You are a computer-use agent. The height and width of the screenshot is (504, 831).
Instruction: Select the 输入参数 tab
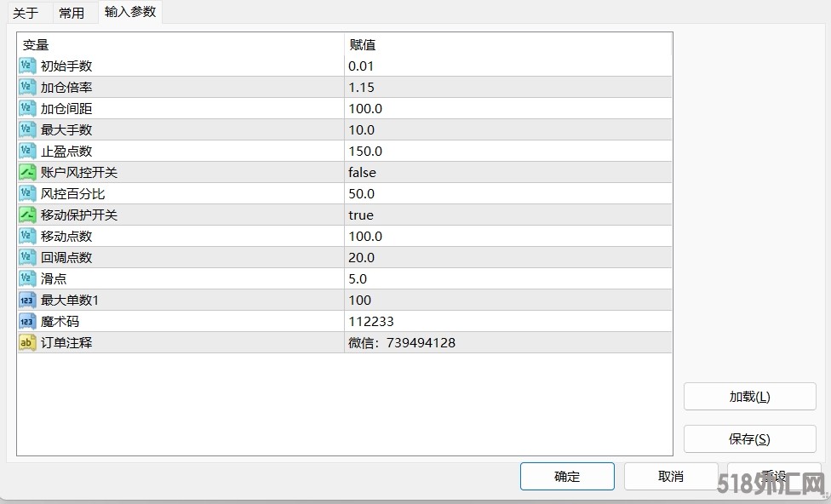[x=130, y=12]
